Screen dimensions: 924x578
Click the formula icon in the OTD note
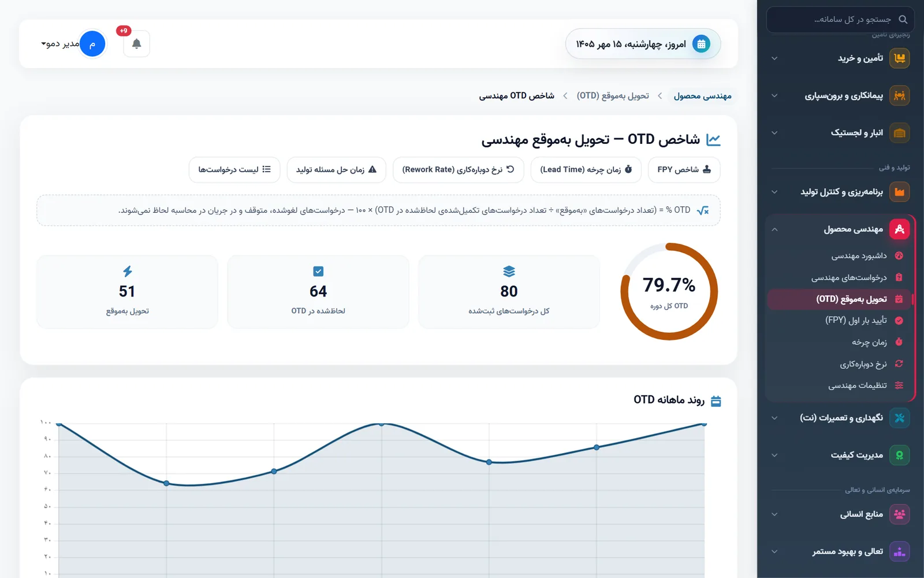[703, 210]
